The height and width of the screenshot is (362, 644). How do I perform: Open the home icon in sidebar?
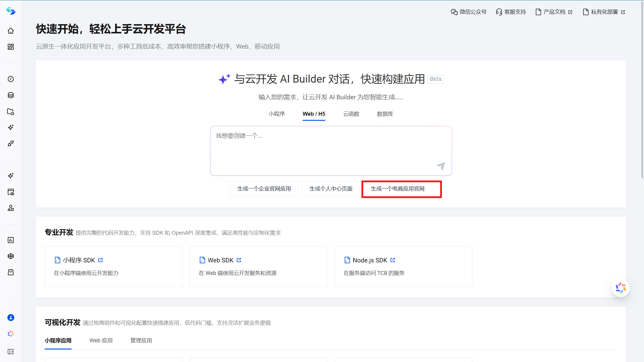pyautogui.click(x=11, y=31)
